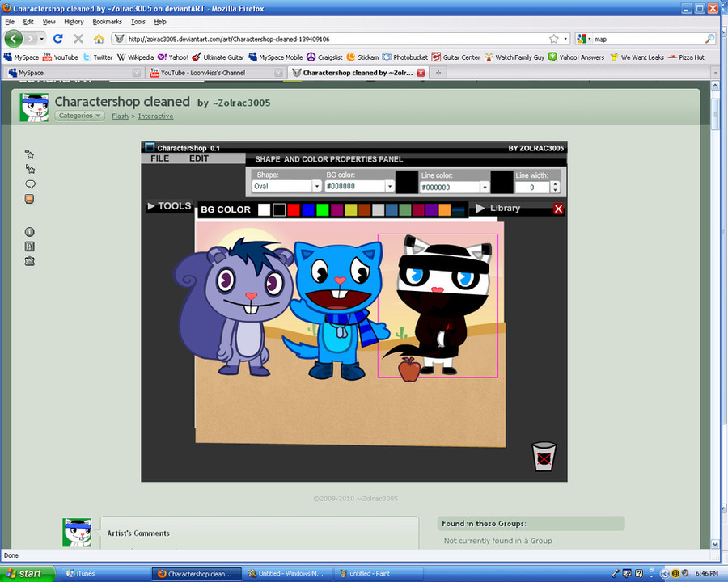The height and width of the screenshot is (582, 728).
Task: Click the second star icon in deviation sidebar
Action: click(x=30, y=169)
